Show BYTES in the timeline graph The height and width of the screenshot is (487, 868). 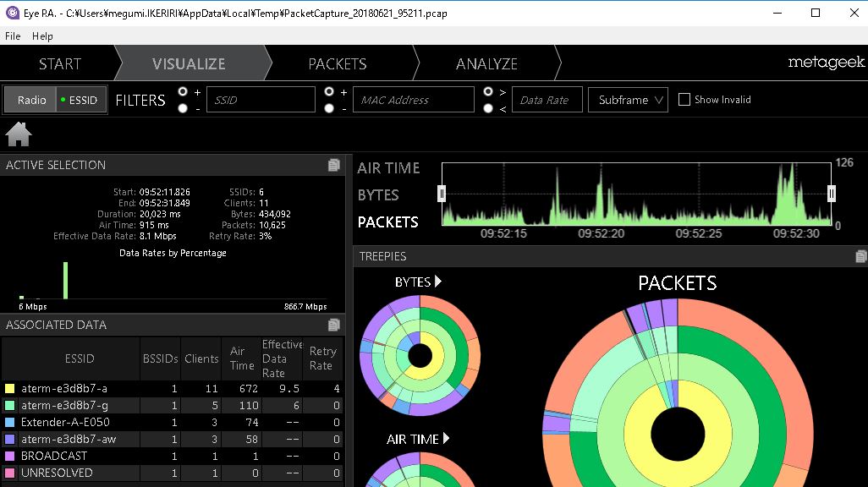point(378,194)
